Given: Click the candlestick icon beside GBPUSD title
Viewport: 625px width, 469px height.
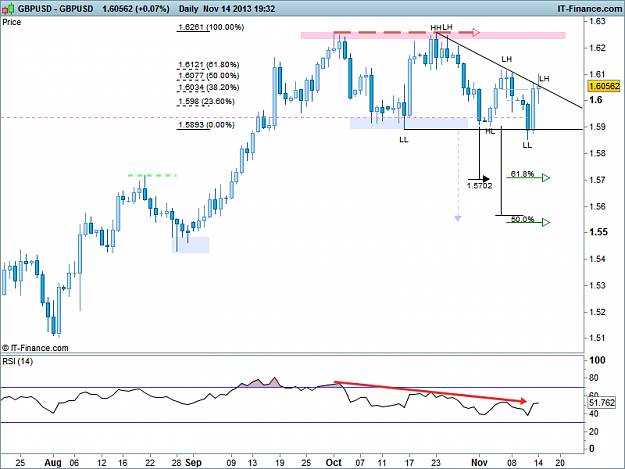Looking at the screenshot, I should point(8,8).
